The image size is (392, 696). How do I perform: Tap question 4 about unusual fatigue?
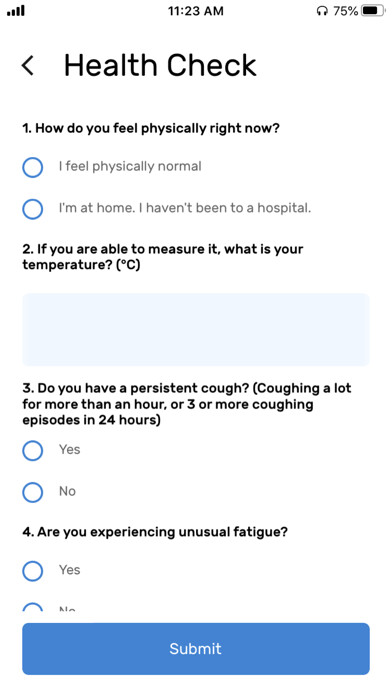click(x=155, y=532)
